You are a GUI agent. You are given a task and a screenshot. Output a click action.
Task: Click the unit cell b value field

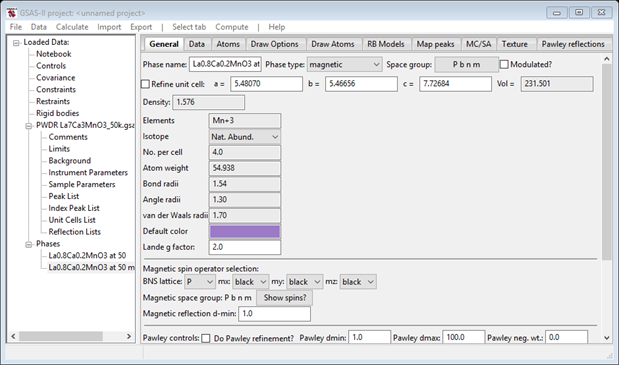(x=361, y=84)
